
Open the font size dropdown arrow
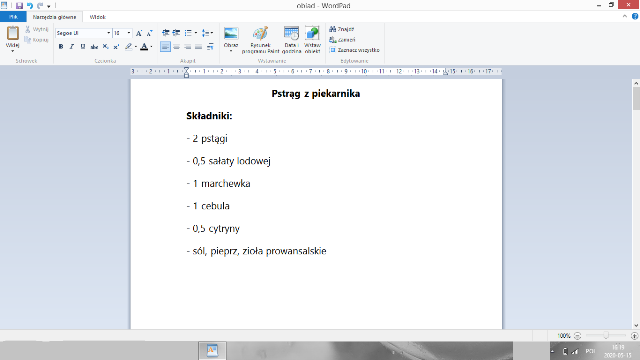pyautogui.click(x=129, y=33)
